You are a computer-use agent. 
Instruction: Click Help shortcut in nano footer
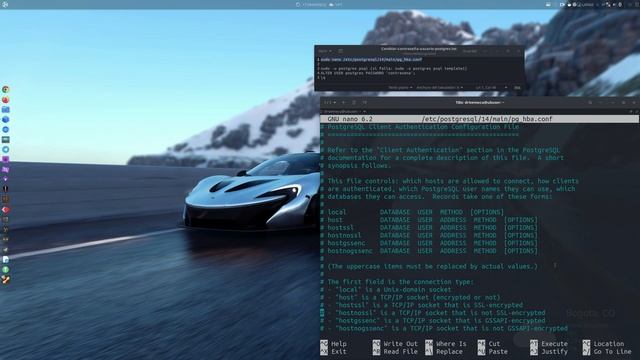point(333,344)
